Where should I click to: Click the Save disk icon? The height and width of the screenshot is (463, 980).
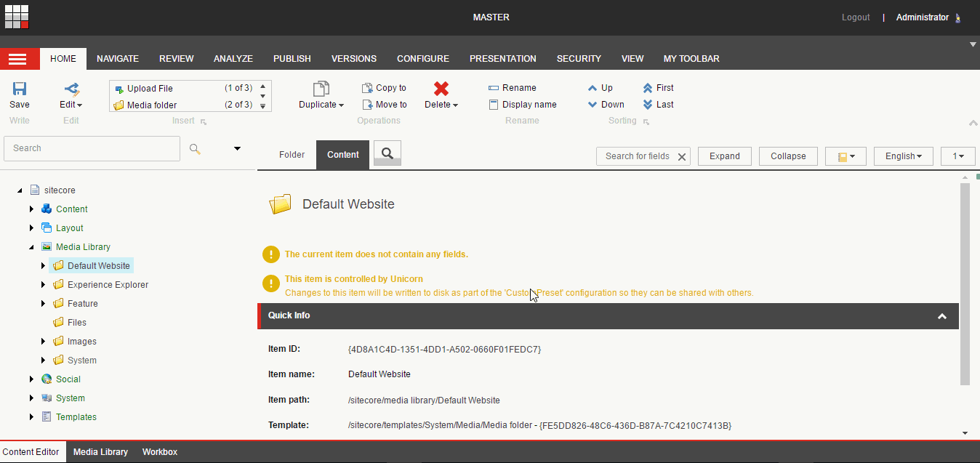pyautogui.click(x=20, y=89)
